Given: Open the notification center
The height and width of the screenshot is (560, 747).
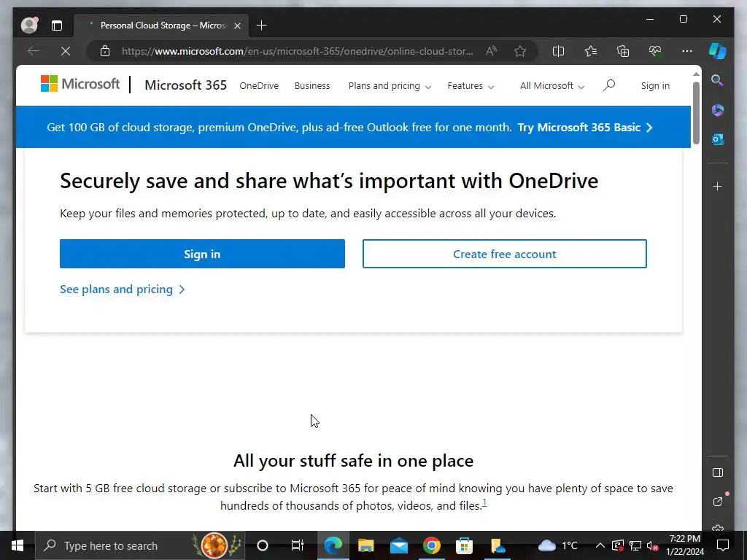Looking at the screenshot, I should [x=723, y=545].
